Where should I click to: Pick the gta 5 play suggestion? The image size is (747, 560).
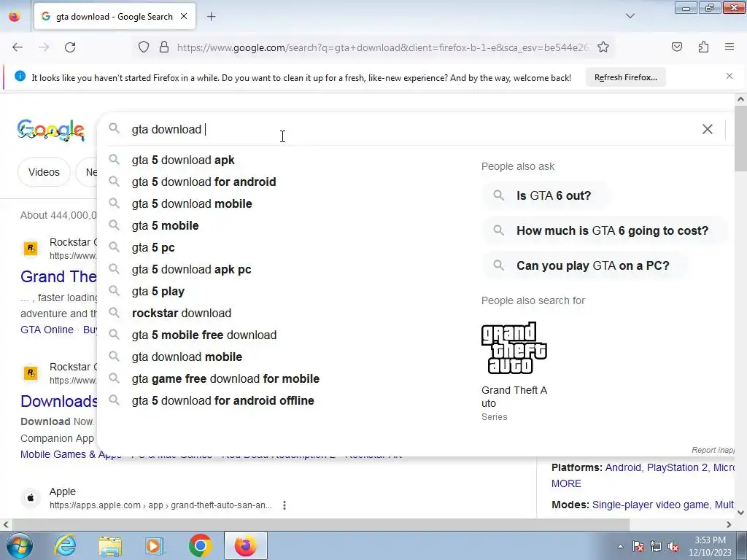tap(158, 292)
